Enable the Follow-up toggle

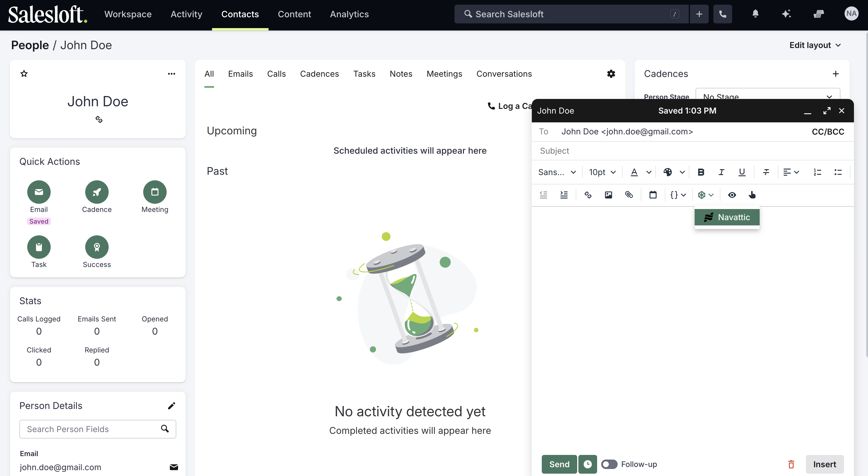click(609, 464)
